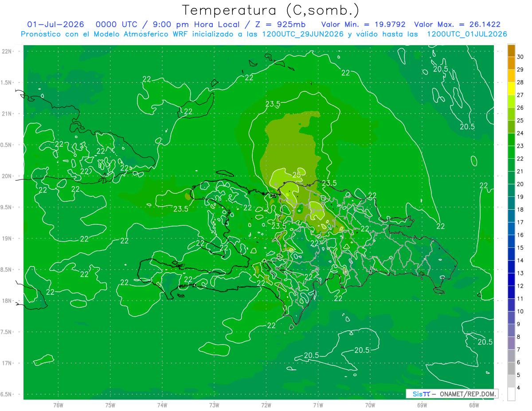This screenshot has width=532, height=411.
Task: Click the "19N" latitude label
Action: point(6,239)
